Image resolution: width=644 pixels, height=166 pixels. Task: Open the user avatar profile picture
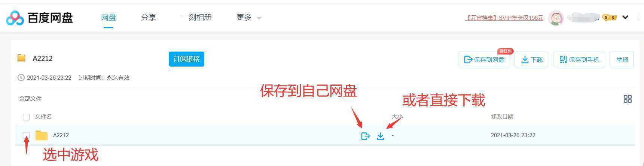tap(556, 18)
